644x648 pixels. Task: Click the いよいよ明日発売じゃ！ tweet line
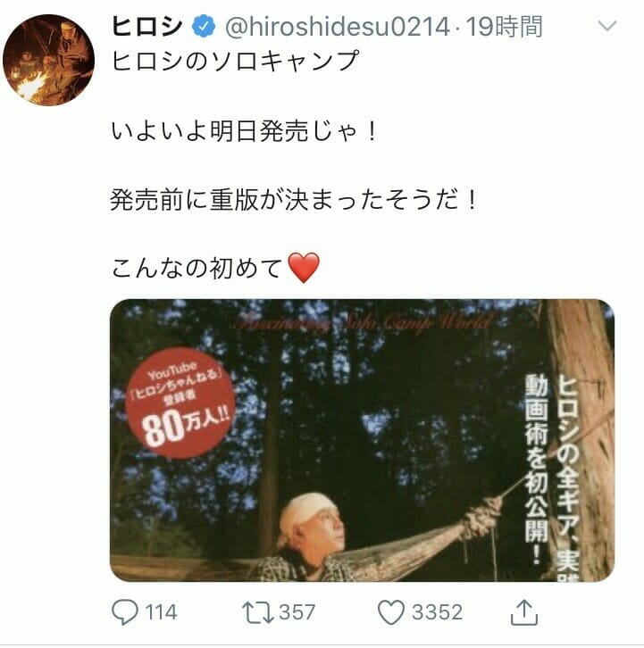click(244, 132)
